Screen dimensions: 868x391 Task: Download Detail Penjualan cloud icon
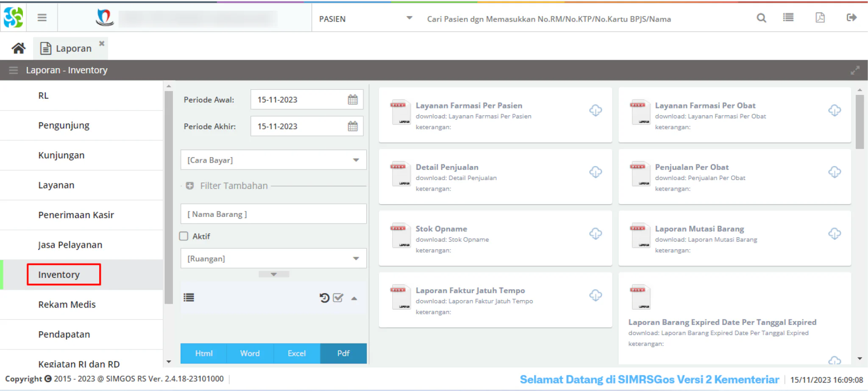595,172
